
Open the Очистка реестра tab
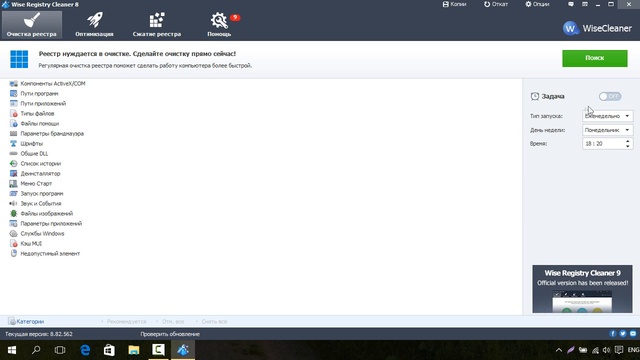click(x=31, y=25)
